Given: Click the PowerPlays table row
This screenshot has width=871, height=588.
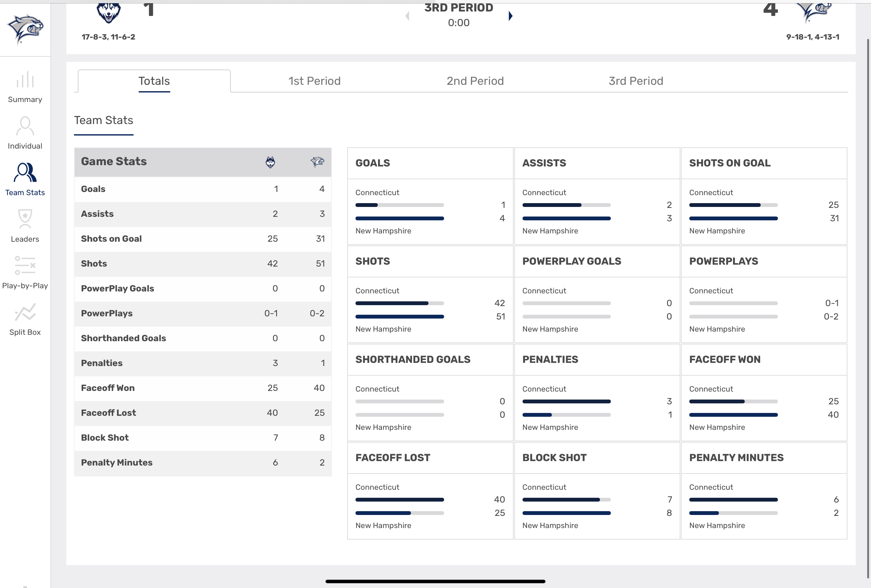Looking at the screenshot, I should [203, 313].
